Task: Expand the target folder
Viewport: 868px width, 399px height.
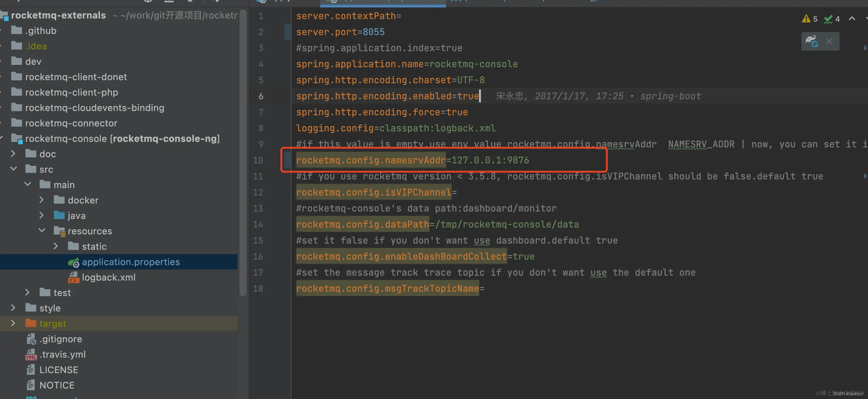Action: click(x=13, y=323)
